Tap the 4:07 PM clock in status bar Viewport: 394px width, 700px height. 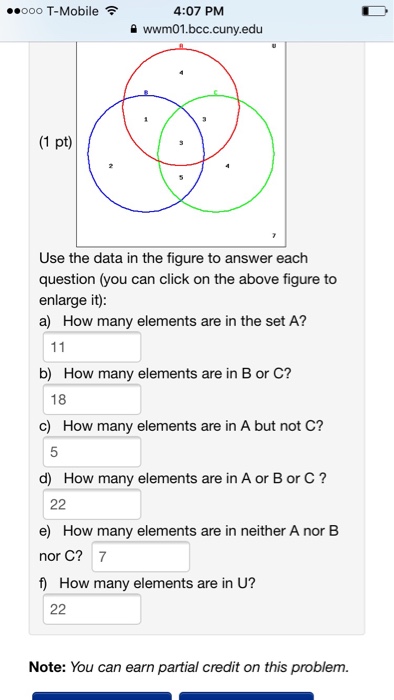[x=199, y=11]
